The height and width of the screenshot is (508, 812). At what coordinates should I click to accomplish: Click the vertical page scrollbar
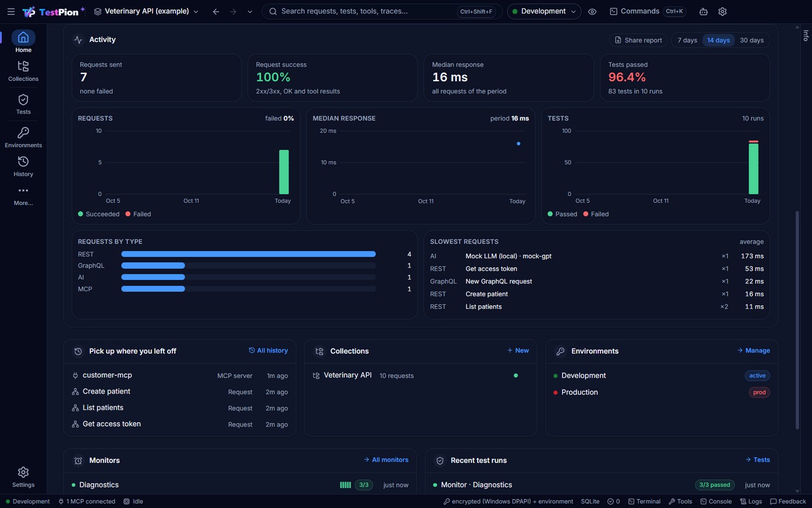797,320
